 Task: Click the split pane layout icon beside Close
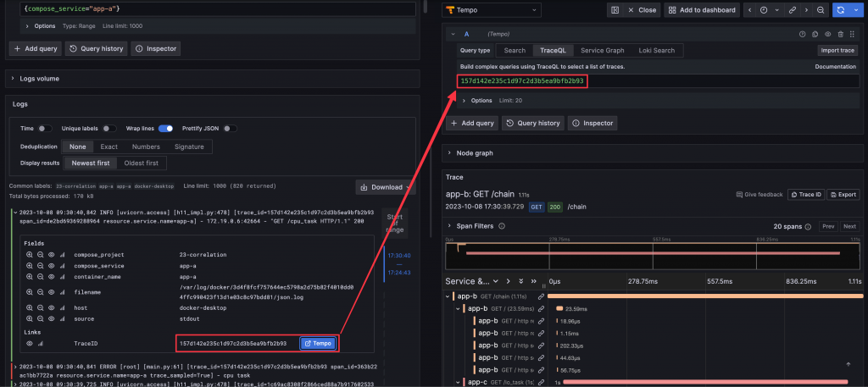coord(615,10)
